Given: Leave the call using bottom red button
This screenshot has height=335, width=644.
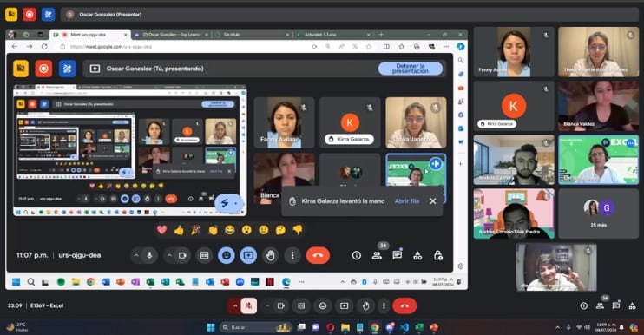Looking at the screenshot, I should coord(404,305).
